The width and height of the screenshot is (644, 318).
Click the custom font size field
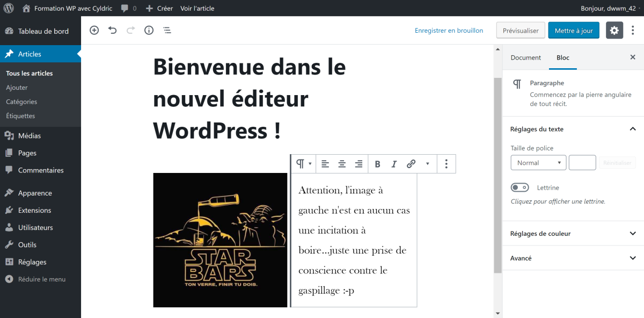point(582,163)
